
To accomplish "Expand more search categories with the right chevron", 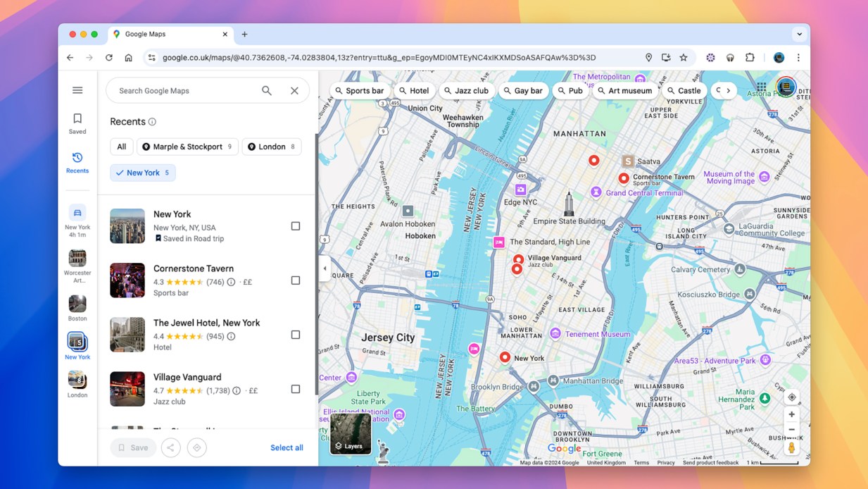I will pyautogui.click(x=729, y=90).
